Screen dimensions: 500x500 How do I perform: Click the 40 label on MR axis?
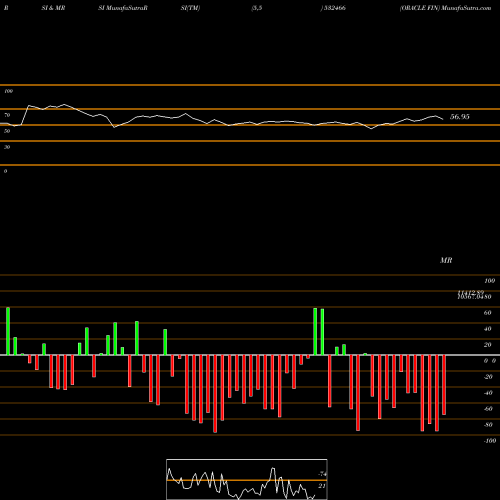point(487,329)
